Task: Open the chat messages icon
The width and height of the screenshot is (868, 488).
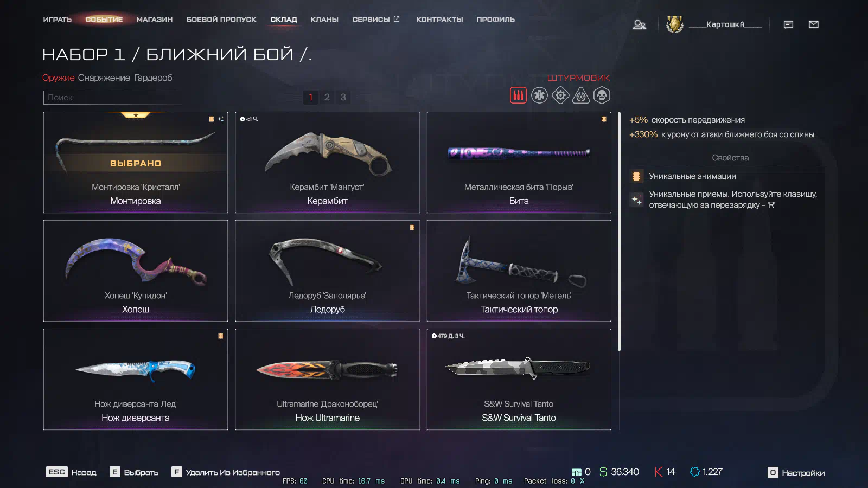Action: tap(789, 24)
